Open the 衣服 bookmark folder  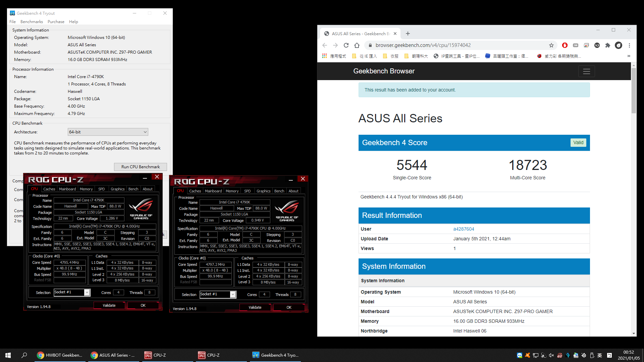tap(391, 56)
